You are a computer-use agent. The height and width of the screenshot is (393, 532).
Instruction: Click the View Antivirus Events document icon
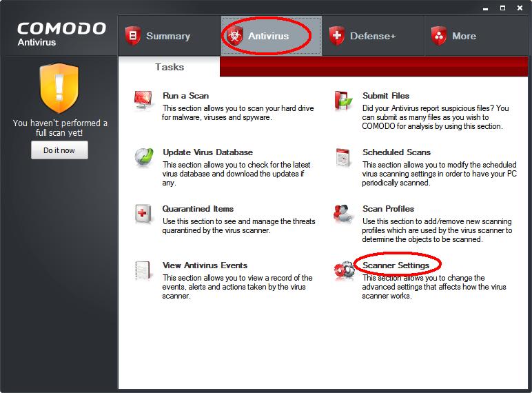point(144,270)
